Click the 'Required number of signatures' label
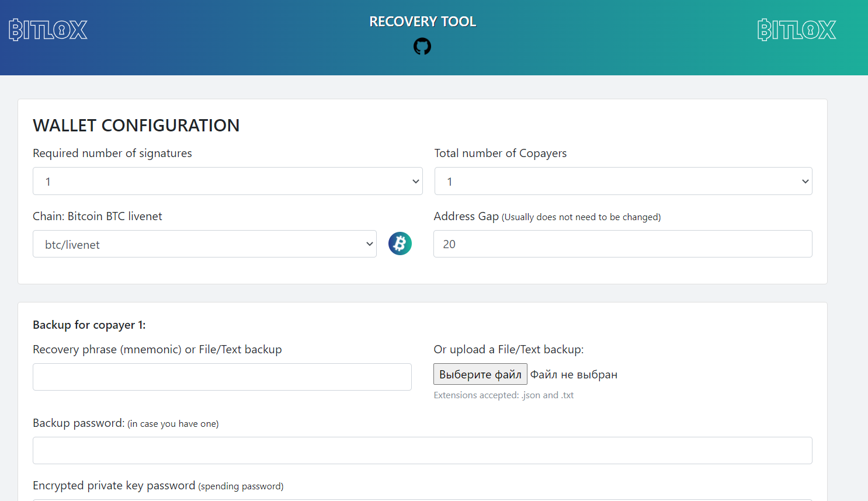The width and height of the screenshot is (868, 501). coord(112,154)
